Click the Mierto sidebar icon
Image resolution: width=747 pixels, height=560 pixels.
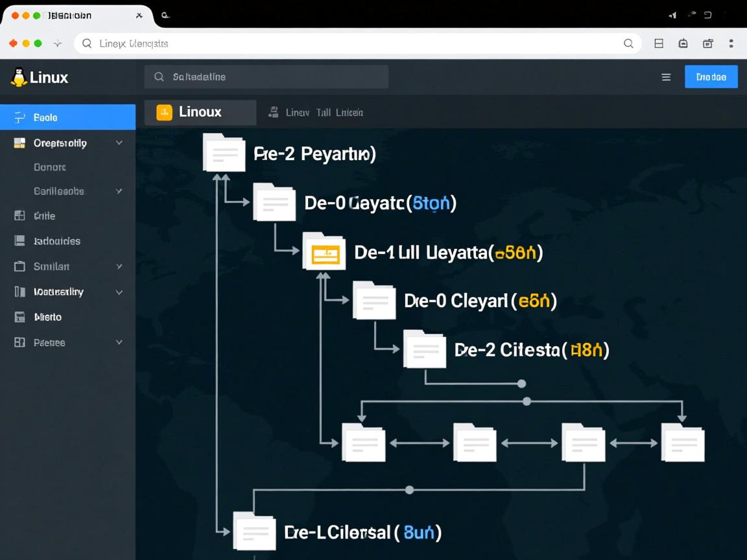[19, 317]
